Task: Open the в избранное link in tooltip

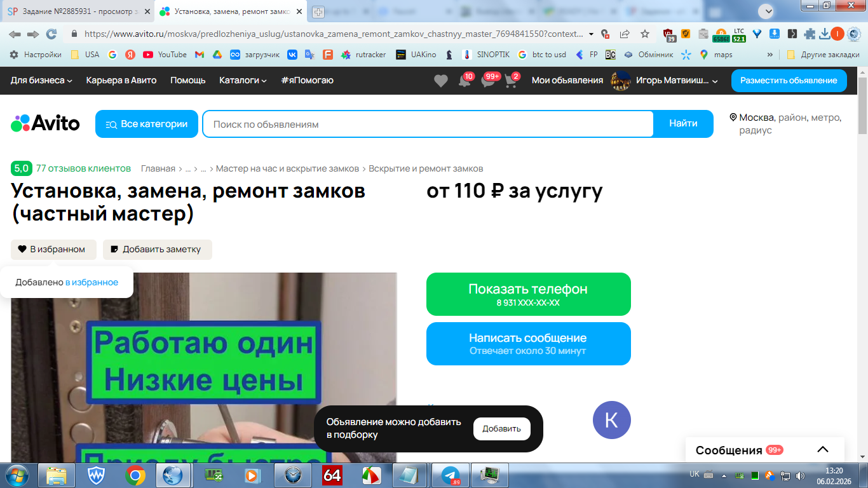Action: 92,282
